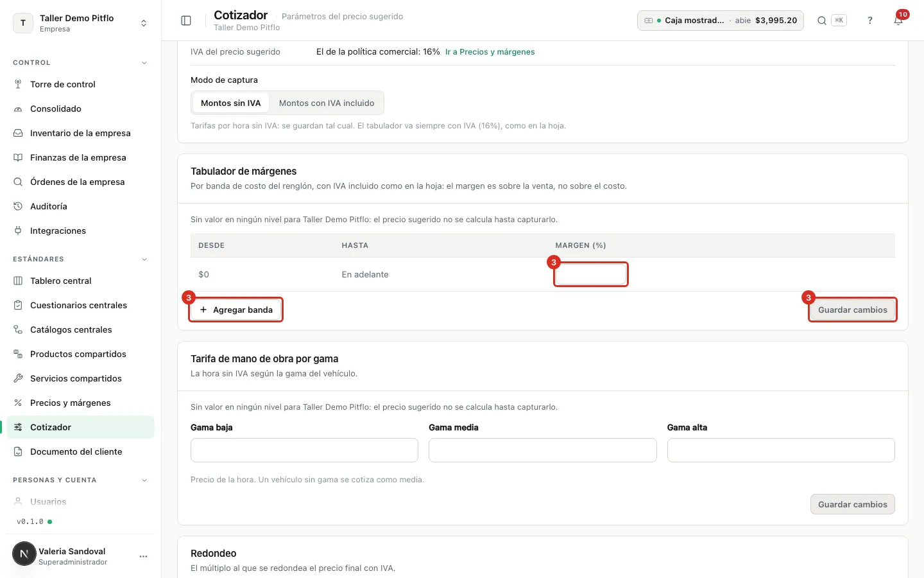
Task: Click the Consolidado sidebar icon
Action: coord(18,109)
